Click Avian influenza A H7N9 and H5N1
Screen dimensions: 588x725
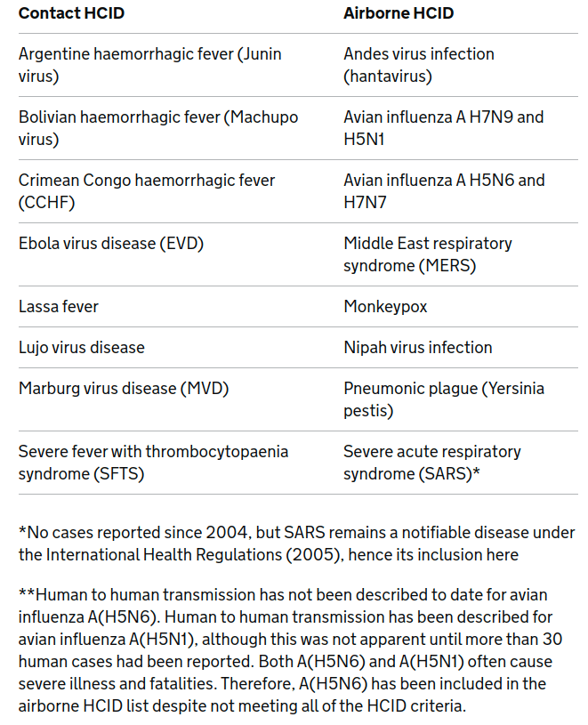pos(443,128)
